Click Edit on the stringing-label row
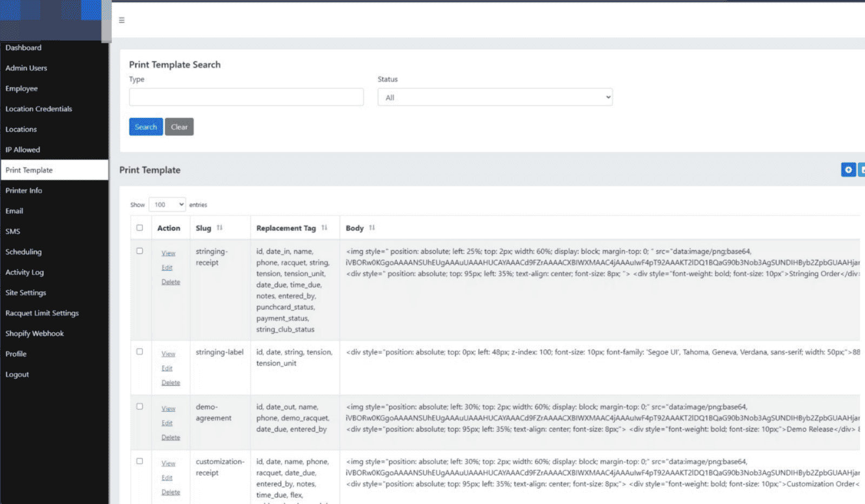 (x=167, y=368)
